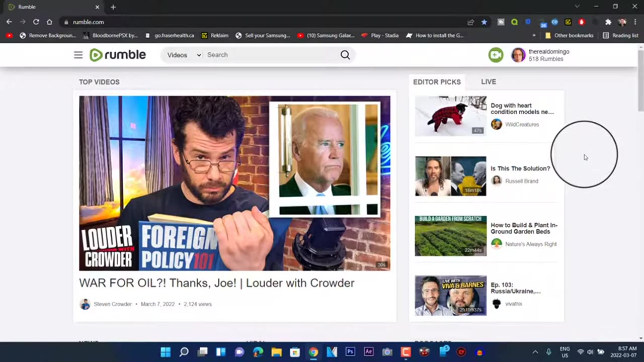
Task: Open the Remove Background bookmark
Action: point(48,36)
